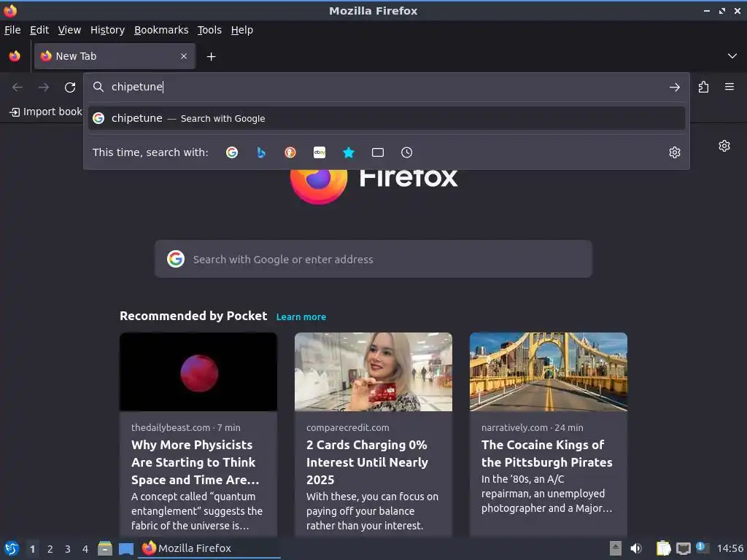Viewport: 747px width, 560px height.
Task: Open search settings gear in the urlbar dropdown
Action: (675, 152)
